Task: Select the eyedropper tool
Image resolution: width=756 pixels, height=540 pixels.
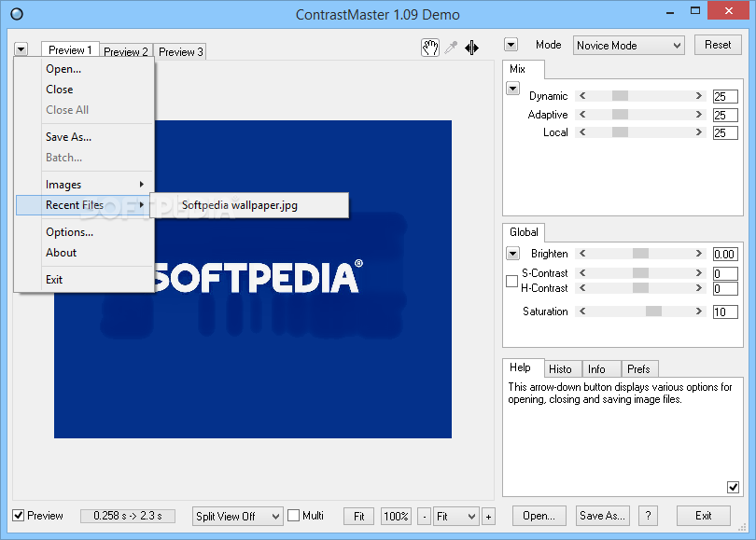Action: (x=451, y=48)
